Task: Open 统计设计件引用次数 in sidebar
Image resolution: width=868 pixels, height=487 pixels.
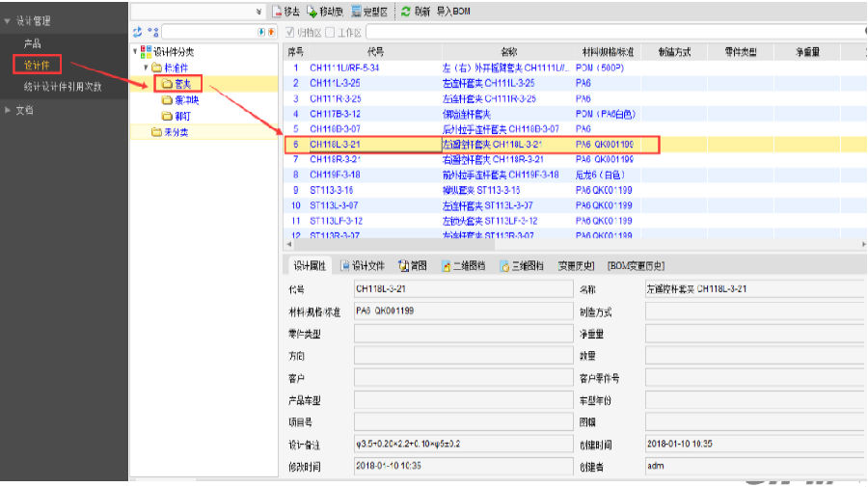Action: click(63, 87)
